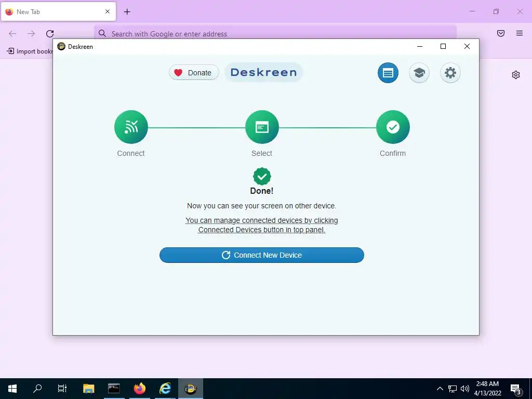Click the 'Now you can see your screen' text
This screenshot has height=399, width=532.
tap(262, 206)
